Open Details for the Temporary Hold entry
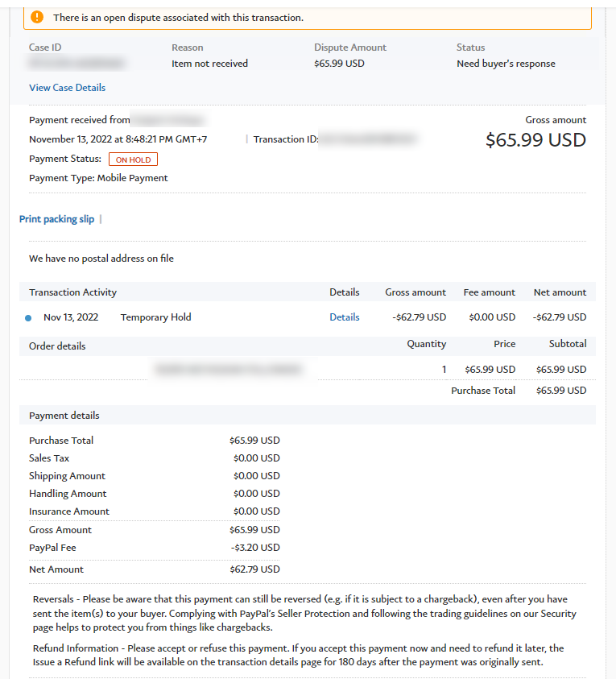The width and height of the screenshot is (616, 679). tap(344, 317)
